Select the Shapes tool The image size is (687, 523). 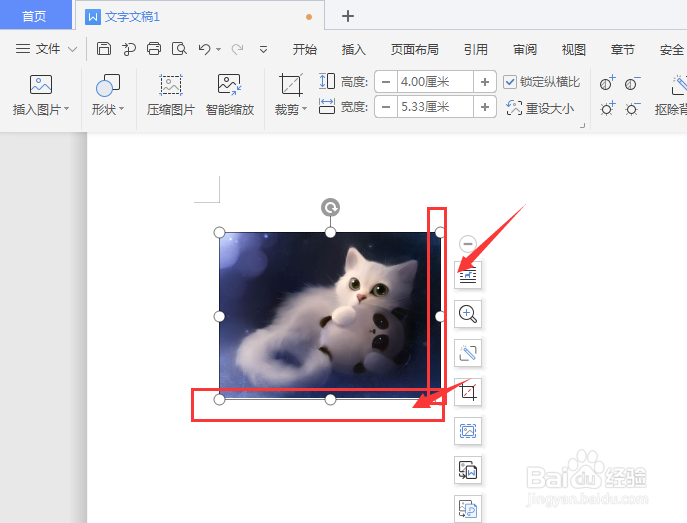click(x=108, y=85)
